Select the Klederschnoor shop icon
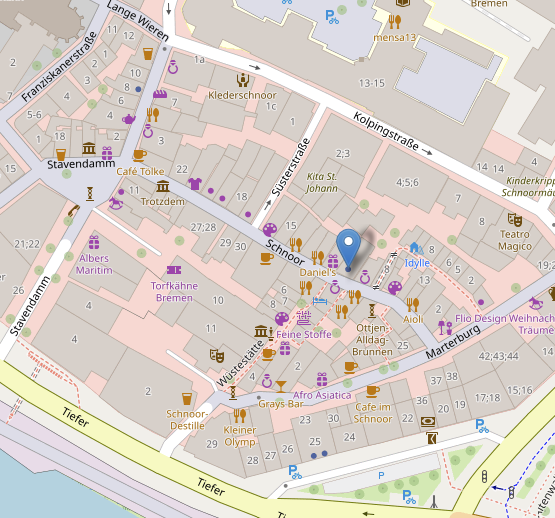Screen dimensions: 555x518 243,80
